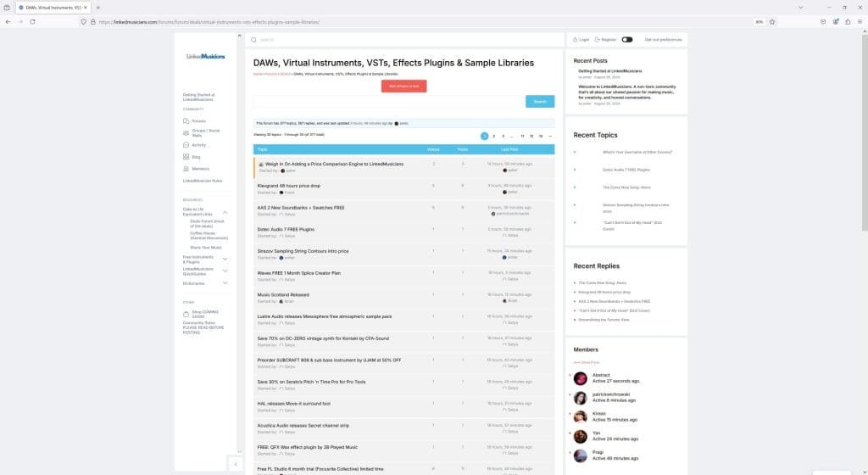Collapse the sidebar with the chevron button
This screenshot has height=475, width=868.
235,463
